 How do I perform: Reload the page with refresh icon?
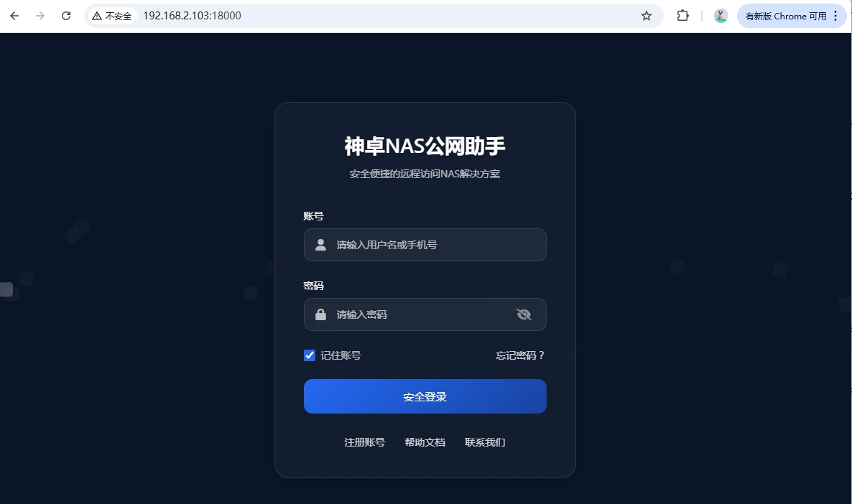tap(66, 16)
